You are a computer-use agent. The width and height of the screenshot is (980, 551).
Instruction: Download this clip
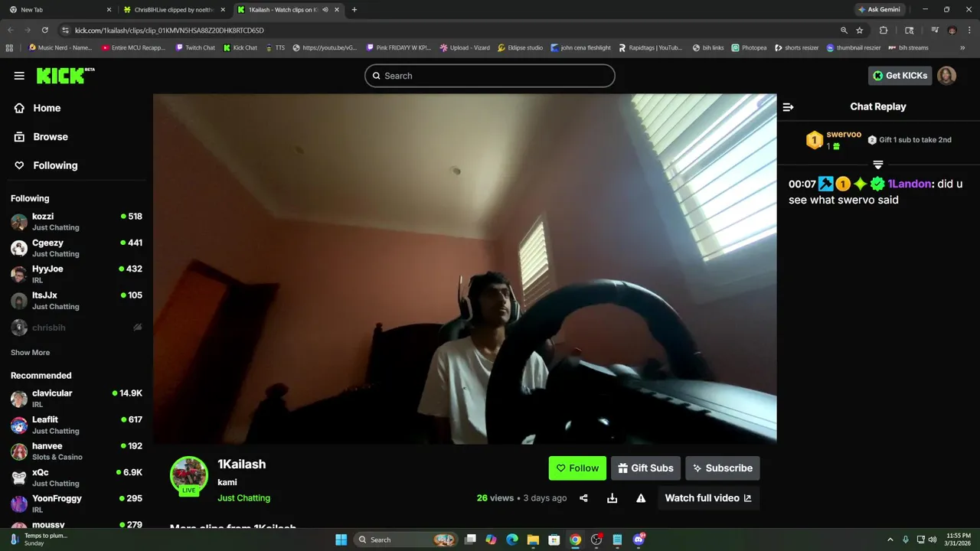(x=612, y=498)
